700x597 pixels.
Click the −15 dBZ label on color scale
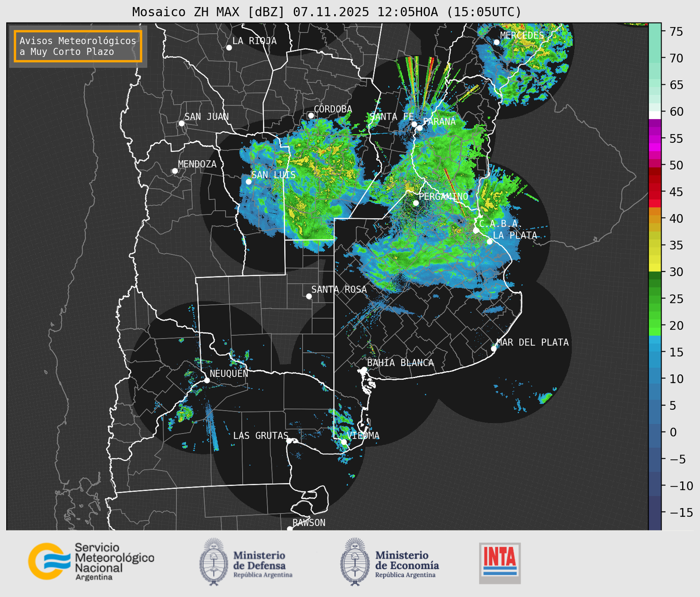click(680, 512)
